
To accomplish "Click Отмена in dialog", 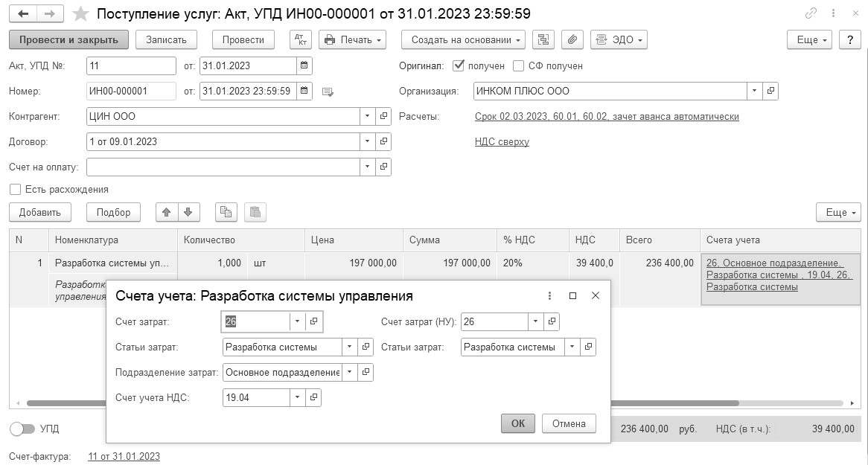I will (569, 423).
